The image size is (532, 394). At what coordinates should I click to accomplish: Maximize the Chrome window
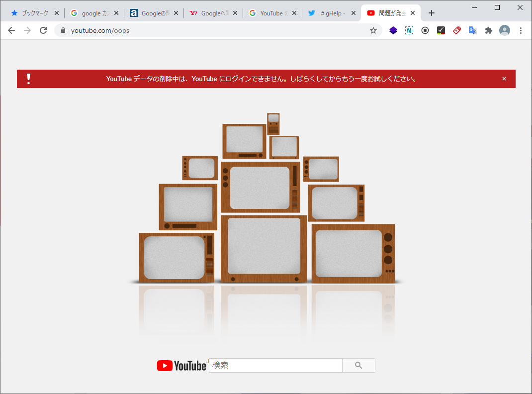coord(497,7)
